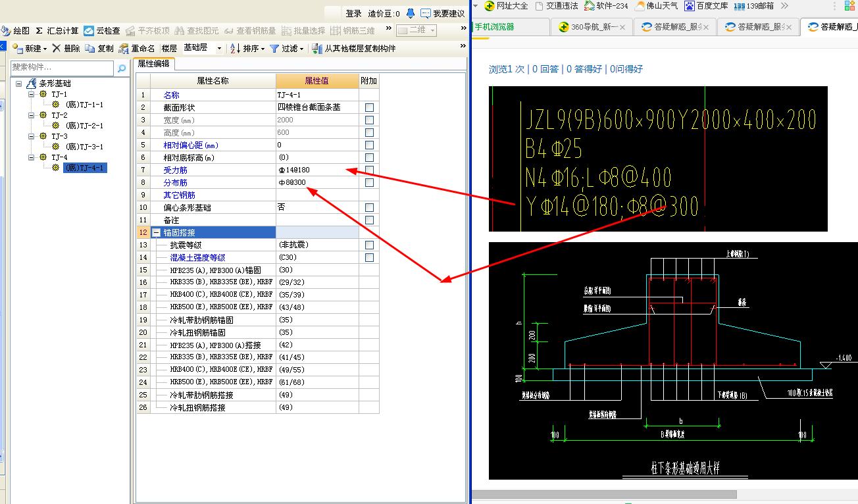Screen dimensions: 858x504
Task: Tick 附加 checkbox for 相对偏心距 row
Action: pos(369,145)
